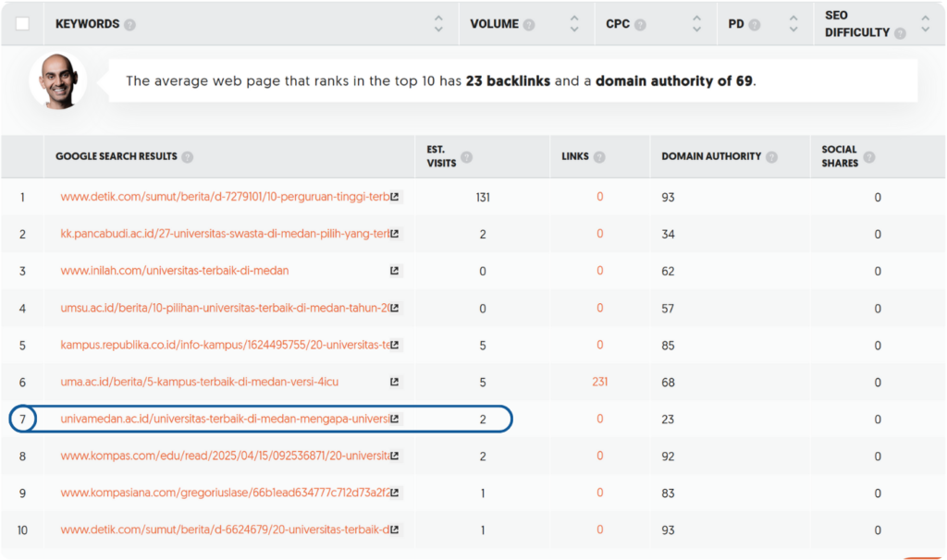
Task: Click '23 backlinks' in the tip message
Action: [508, 81]
